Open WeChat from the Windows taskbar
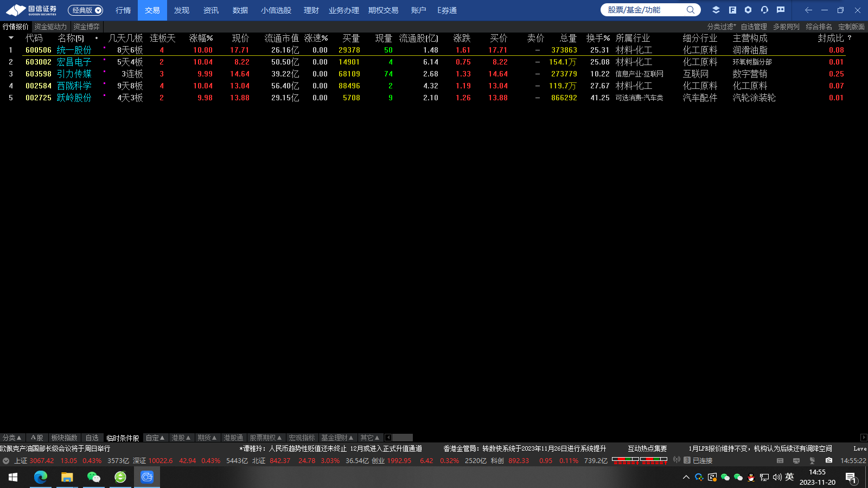 pyautogui.click(x=93, y=477)
